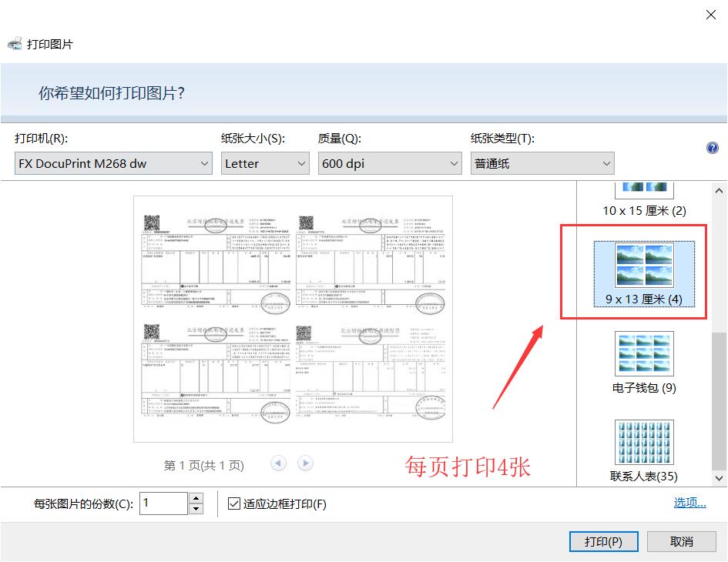Click the 取消 cancel button

coord(681,541)
